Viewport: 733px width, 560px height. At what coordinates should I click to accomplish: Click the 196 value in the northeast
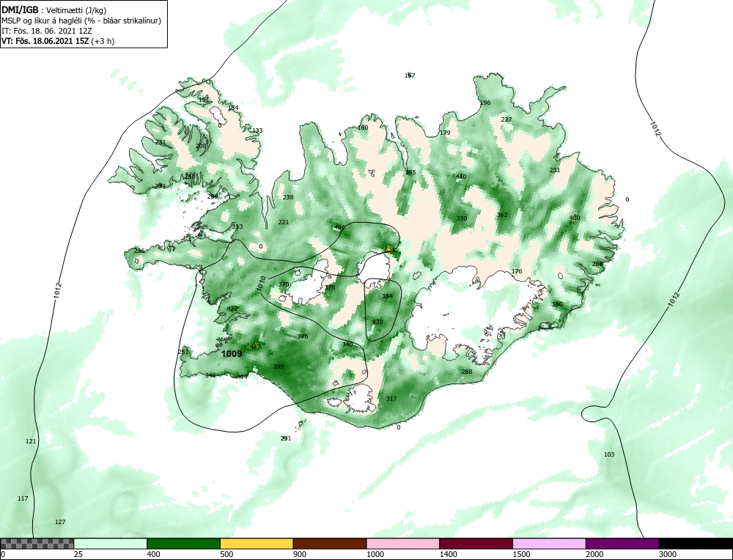(485, 103)
